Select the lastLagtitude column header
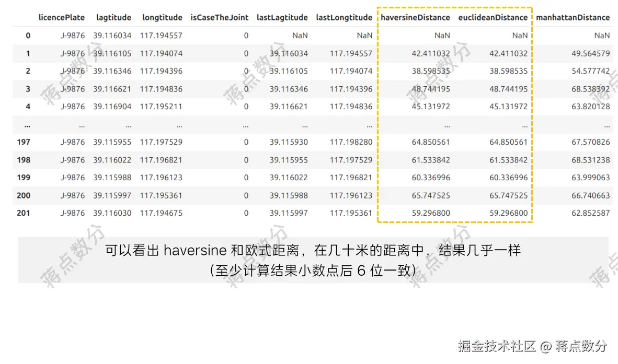The width and height of the screenshot is (618, 364). click(282, 17)
